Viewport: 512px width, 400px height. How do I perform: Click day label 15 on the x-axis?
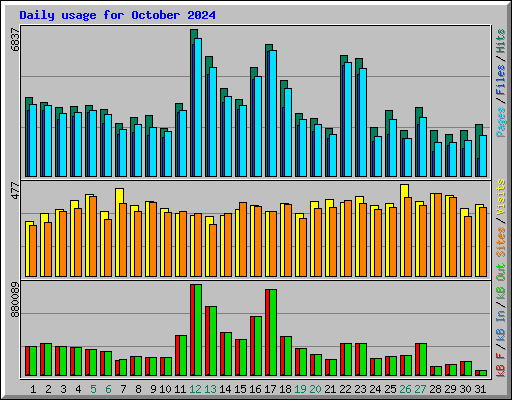(x=240, y=389)
